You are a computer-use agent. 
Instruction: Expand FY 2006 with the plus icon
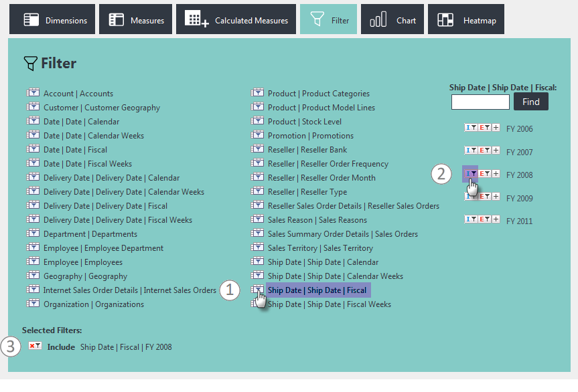496,128
